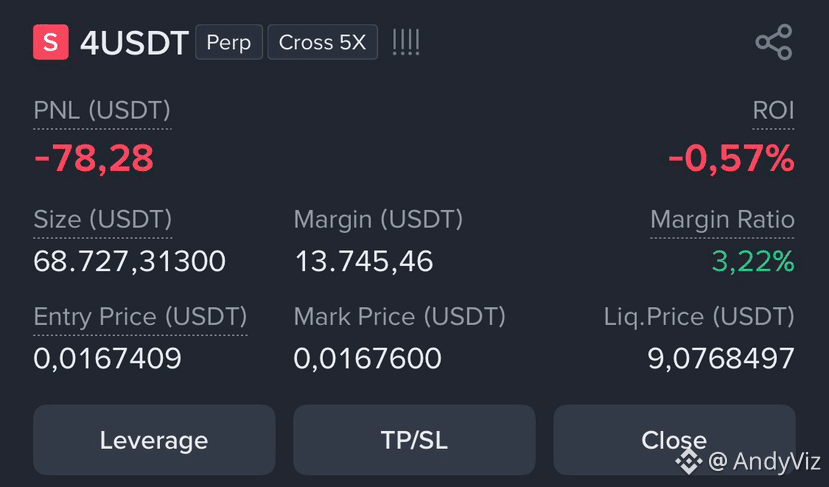Click the 13.745,46 margin value
The width and height of the screenshot is (829, 487).
(364, 261)
